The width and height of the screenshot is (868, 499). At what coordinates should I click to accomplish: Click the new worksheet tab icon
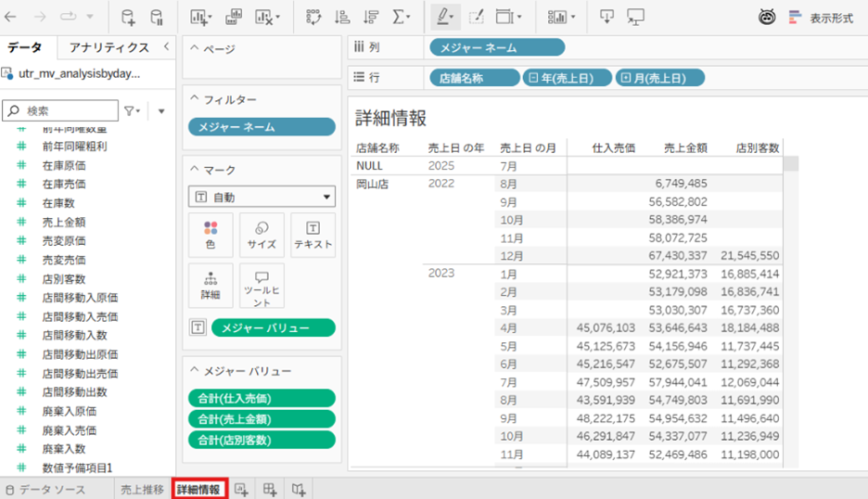click(x=241, y=489)
